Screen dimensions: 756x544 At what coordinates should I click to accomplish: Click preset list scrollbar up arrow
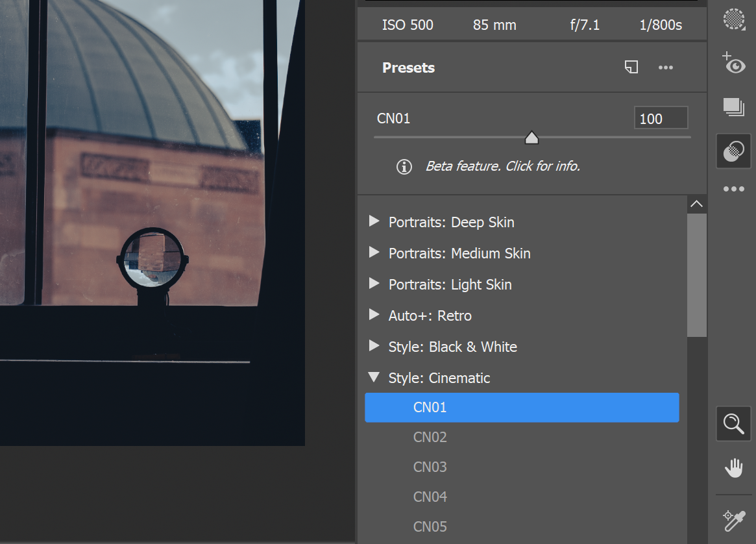pyautogui.click(x=696, y=204)
